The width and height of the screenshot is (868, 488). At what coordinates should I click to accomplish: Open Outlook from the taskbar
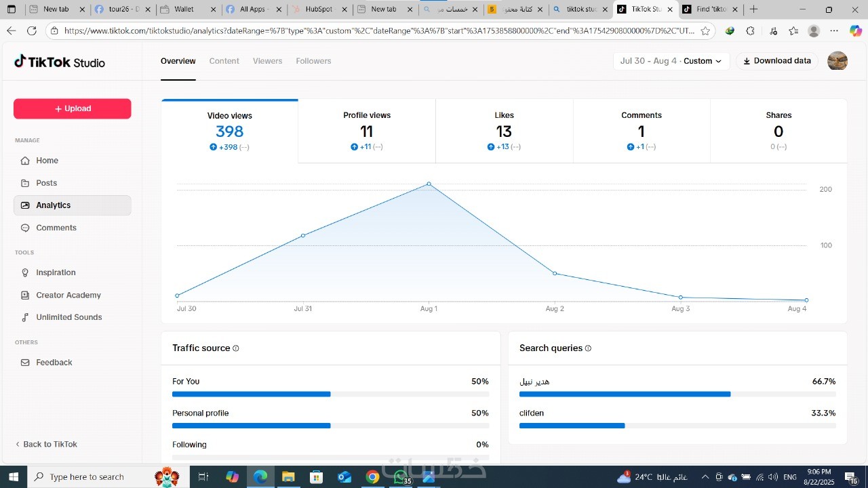pyautogui.click(x=344, y=477)
